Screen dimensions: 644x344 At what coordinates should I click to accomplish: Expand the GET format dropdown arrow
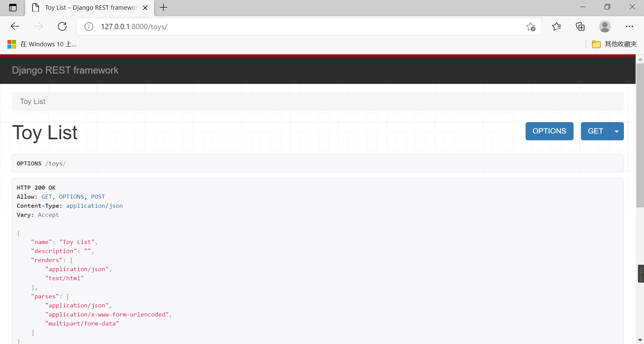(616, 131)
